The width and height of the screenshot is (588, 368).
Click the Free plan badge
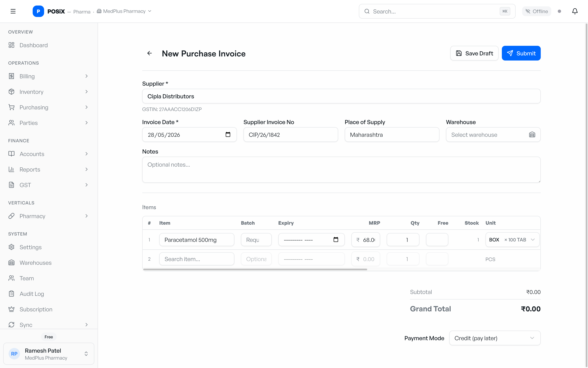pos(49,337)
